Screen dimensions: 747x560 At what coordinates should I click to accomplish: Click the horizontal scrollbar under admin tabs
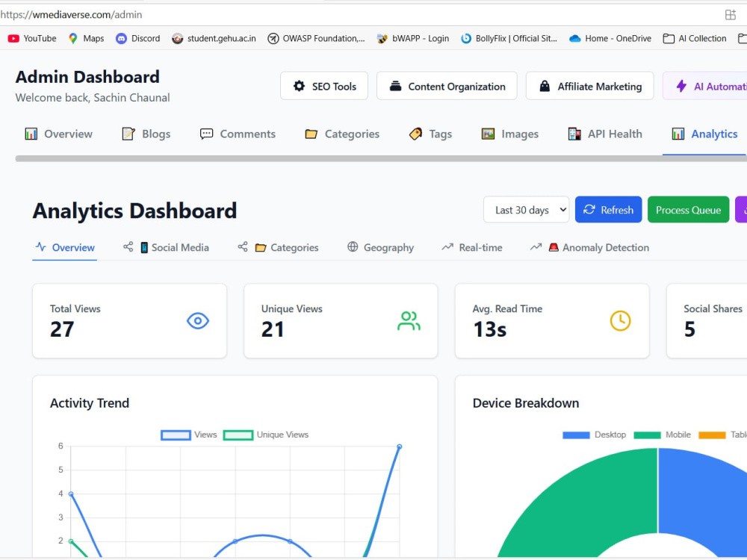[381, 158]
